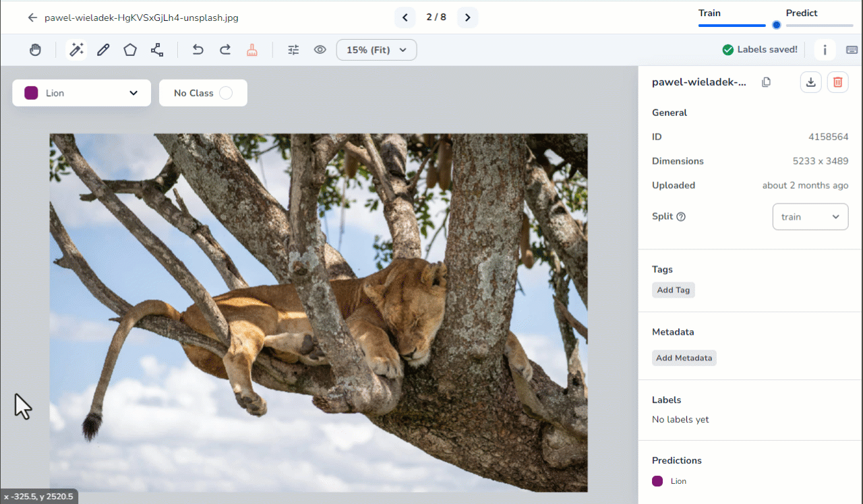This screenshot has height=504, width=863.
Task: Choose the polygon drawing tool
Action: point(130,50)
